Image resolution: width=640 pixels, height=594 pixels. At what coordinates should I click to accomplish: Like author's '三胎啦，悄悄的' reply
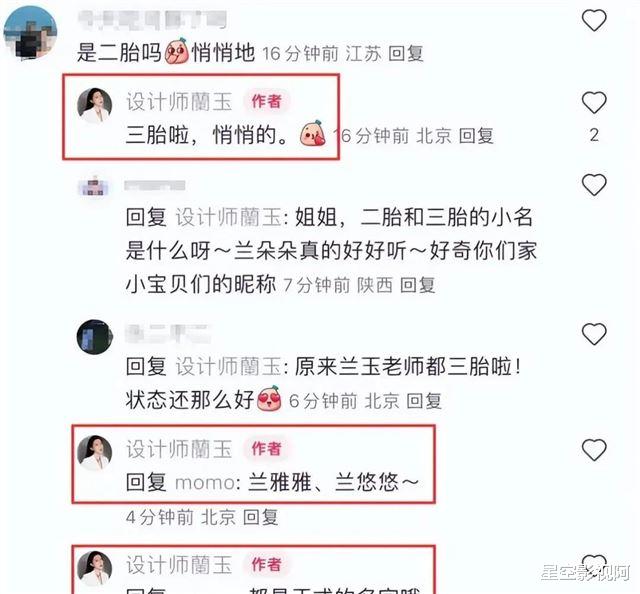pos(594,102)
